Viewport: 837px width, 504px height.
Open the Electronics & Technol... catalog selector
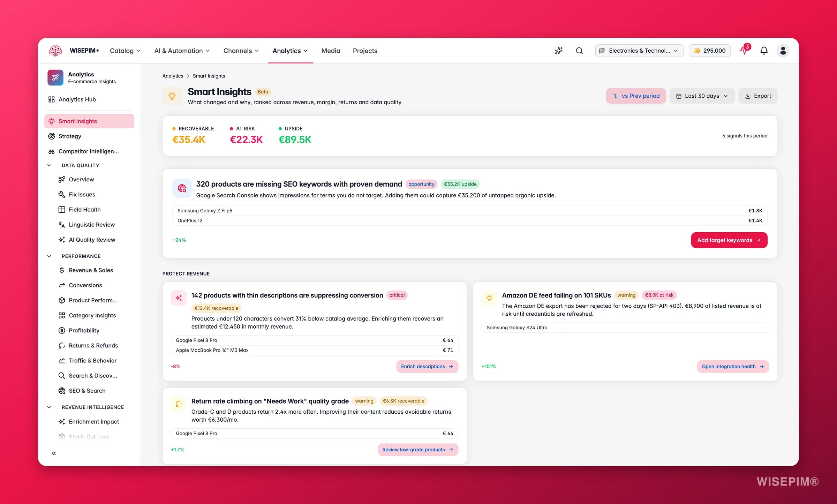coord(639,51)
